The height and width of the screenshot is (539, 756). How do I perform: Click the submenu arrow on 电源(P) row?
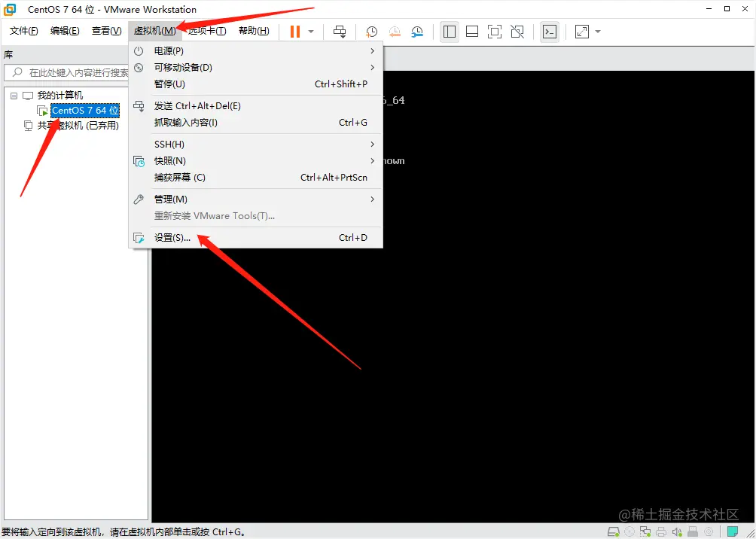click(x=372, y=50)
